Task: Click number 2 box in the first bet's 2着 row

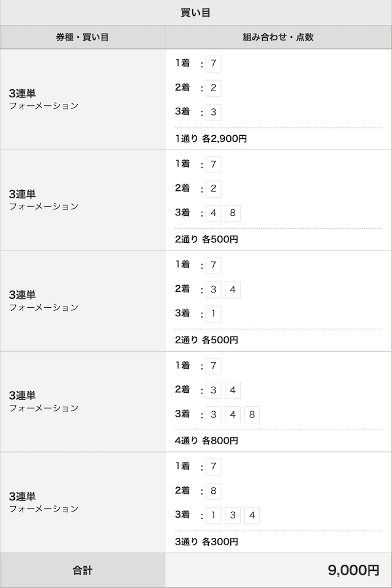Action: point(213,87)
